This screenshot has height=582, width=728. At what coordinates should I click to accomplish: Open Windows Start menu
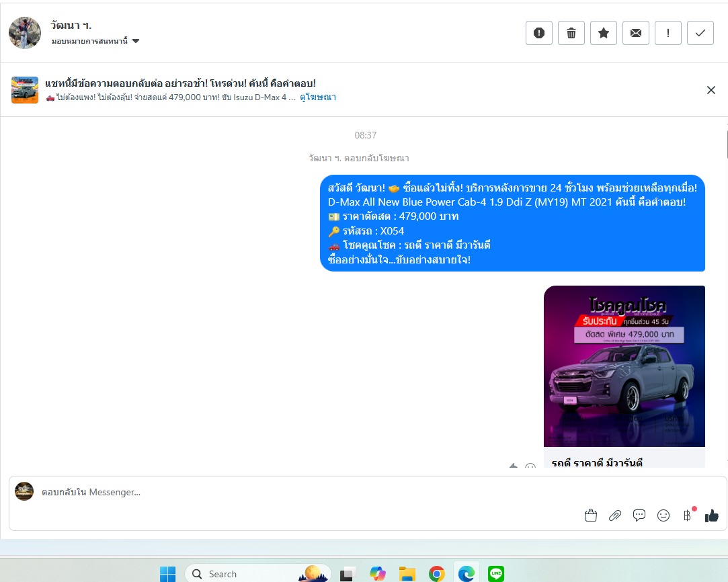tap(167, 574)
